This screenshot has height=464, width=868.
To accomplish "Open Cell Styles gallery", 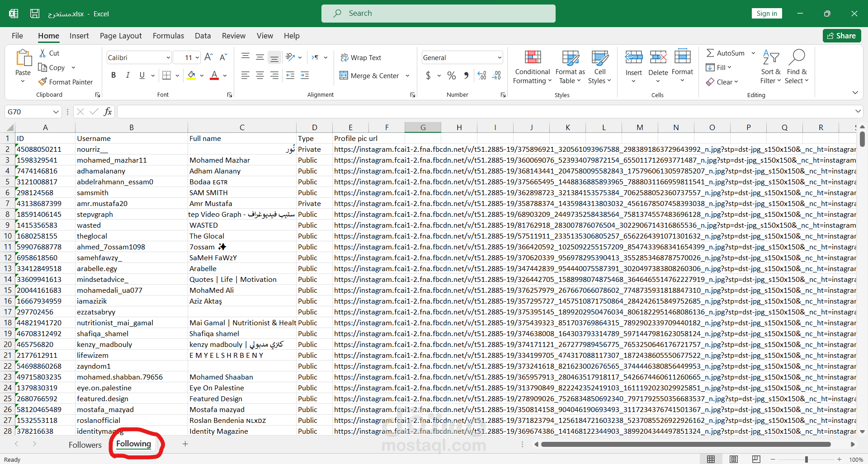I will (599, 67).
